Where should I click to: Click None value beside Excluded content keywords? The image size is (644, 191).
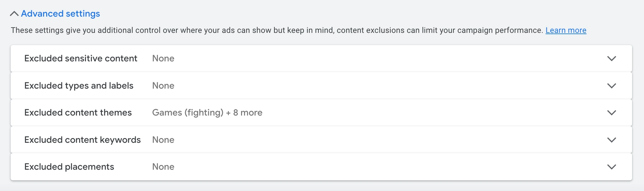(163, 140)
